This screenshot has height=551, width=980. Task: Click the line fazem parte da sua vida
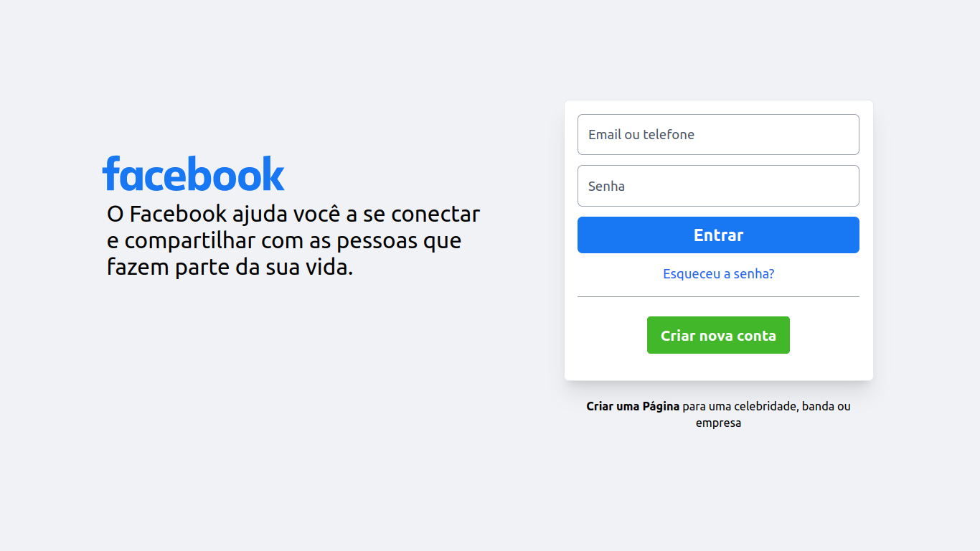tap(230, 267)
